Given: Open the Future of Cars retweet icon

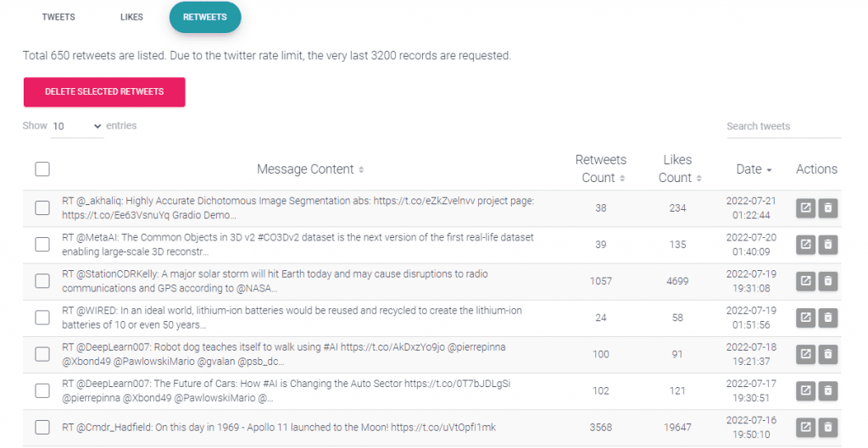Looking at the screenshot, I should [x=805, y=390].
